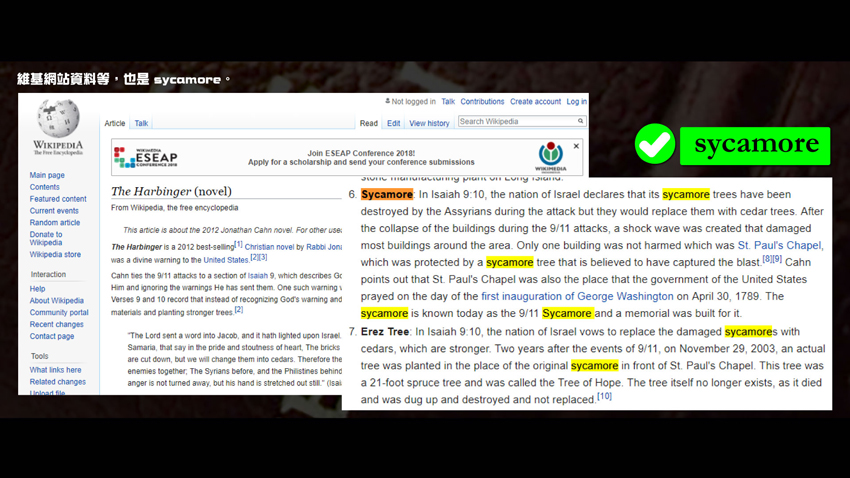Click the Wikimedia logo in banner
850x478 pixels.
(x=551, y=157)
